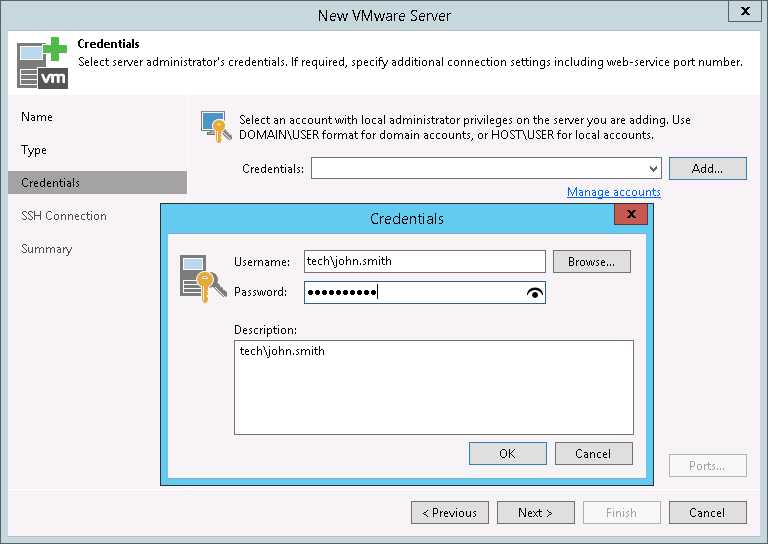Proceed with the Next button
This screenshot has height=544, width=768.
point(536,512)
